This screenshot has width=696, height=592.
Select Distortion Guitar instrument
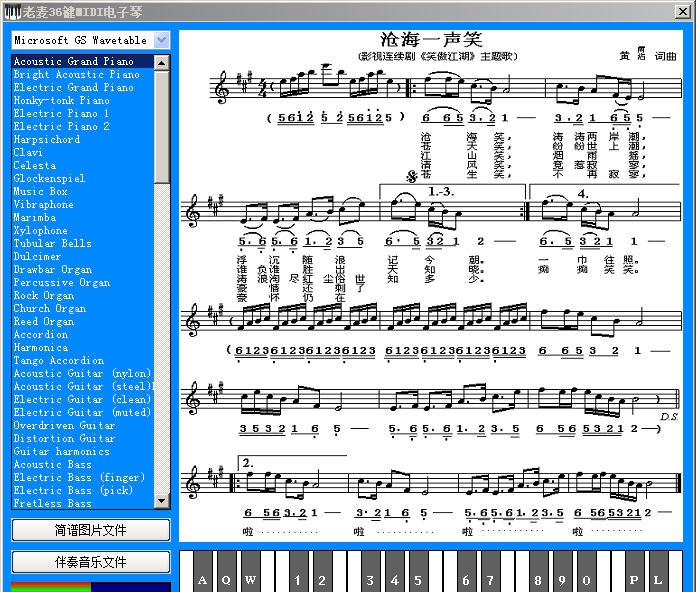(83, 438)
